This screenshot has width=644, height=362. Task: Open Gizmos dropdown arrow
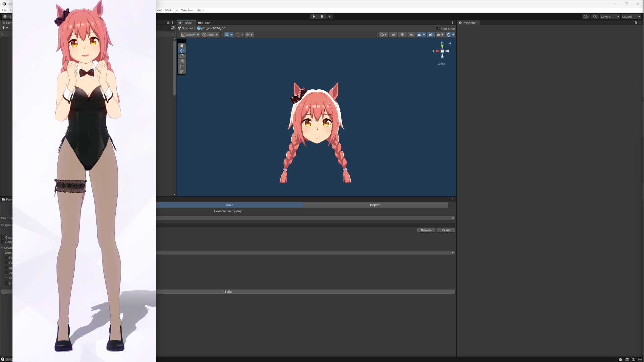click(x=453, y=35)
